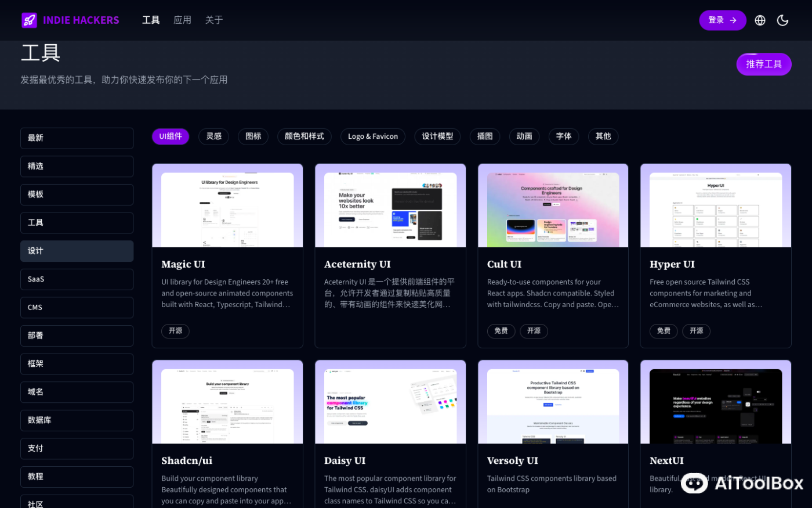Open 应用 in the top navigation
The image size is (812, 508).
(x=182, y=20)
